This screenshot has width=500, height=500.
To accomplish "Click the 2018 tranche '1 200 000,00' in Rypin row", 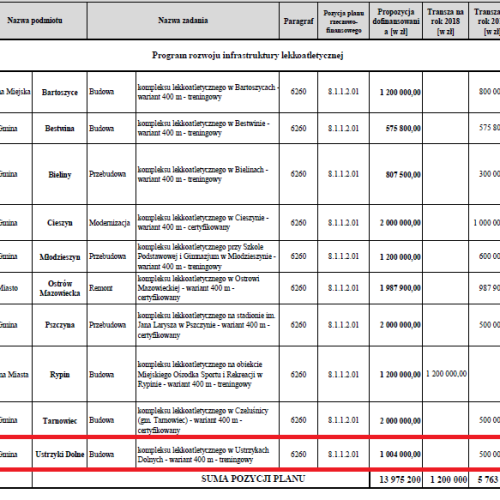I will tap(446, 374).
